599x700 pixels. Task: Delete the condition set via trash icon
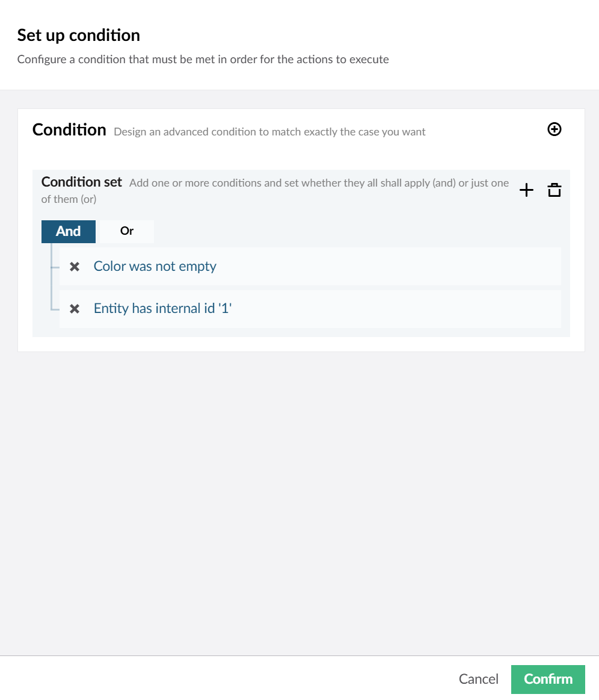[x=554, y=190]
